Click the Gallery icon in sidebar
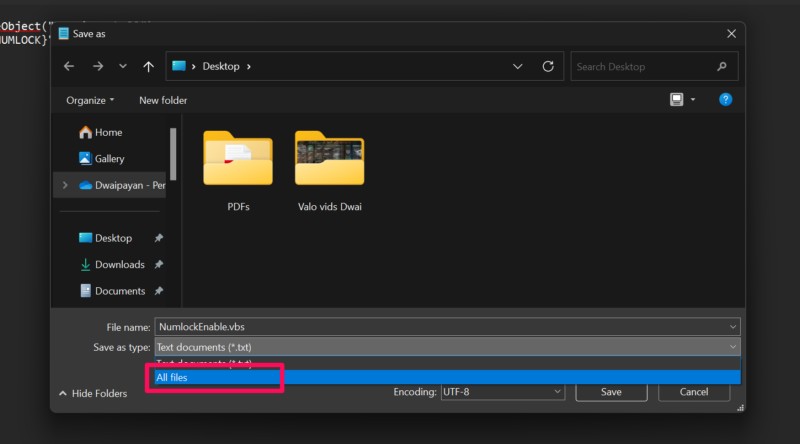The width and height of the screenshot is (800, 444). 85,158
